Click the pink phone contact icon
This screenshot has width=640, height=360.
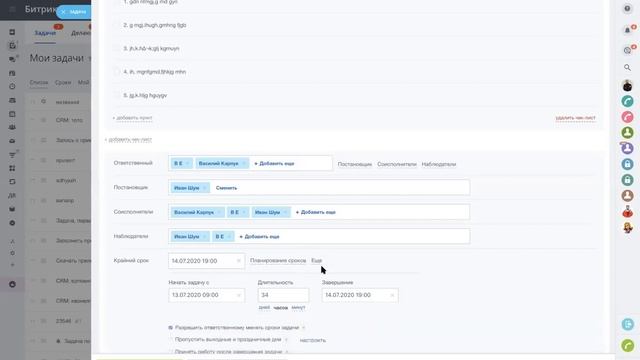627,117
